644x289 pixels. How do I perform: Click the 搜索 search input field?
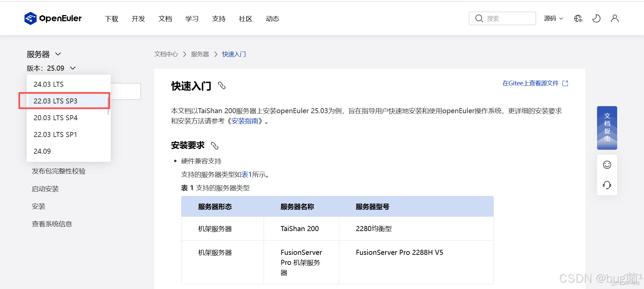click(x=502, y=18)
